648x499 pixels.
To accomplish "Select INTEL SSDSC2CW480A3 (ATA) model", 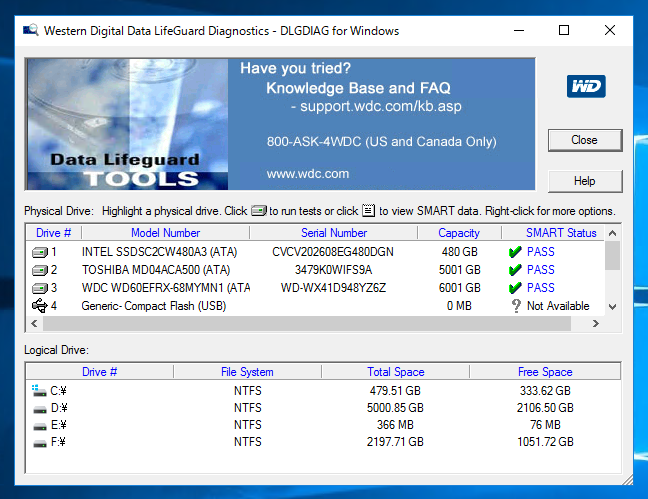I will 159,252.
